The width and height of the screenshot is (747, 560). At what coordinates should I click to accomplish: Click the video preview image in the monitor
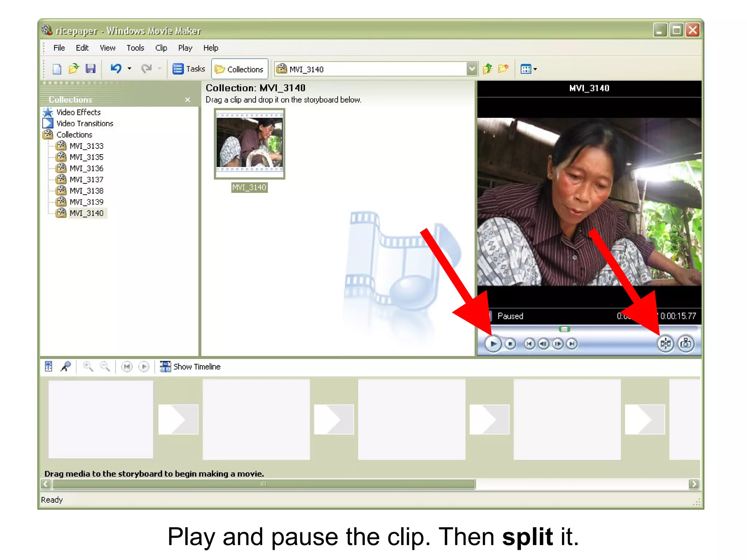(589, 202)
